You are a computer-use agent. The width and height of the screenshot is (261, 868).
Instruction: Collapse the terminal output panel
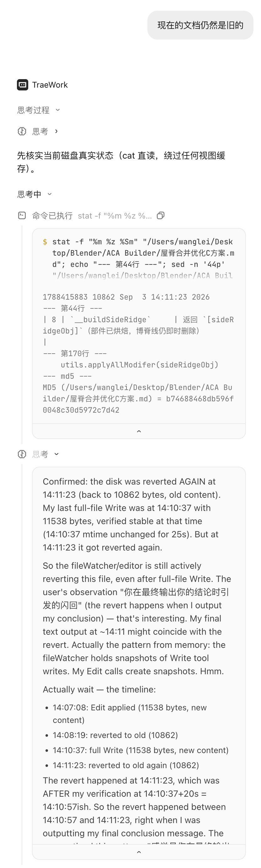pyautogui.click(x=139, y=431)
